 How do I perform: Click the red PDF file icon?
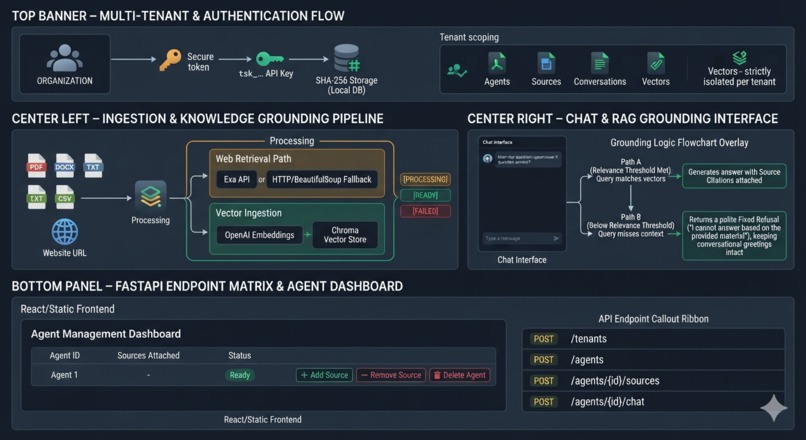pos(36,166)
